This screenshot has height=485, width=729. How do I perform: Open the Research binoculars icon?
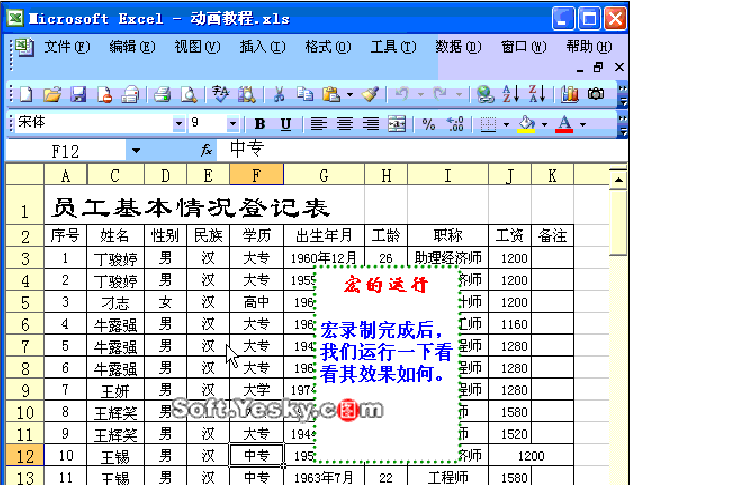[246, 94]
